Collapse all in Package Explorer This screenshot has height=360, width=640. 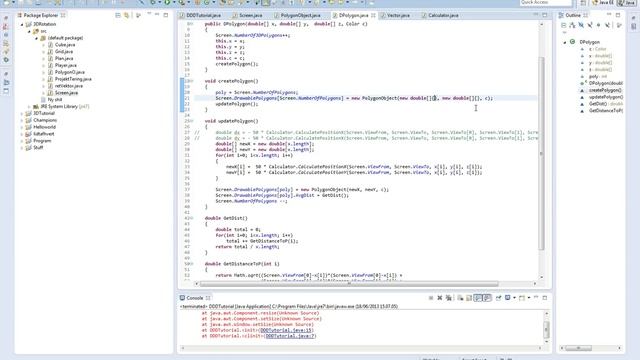coord(118,15)
